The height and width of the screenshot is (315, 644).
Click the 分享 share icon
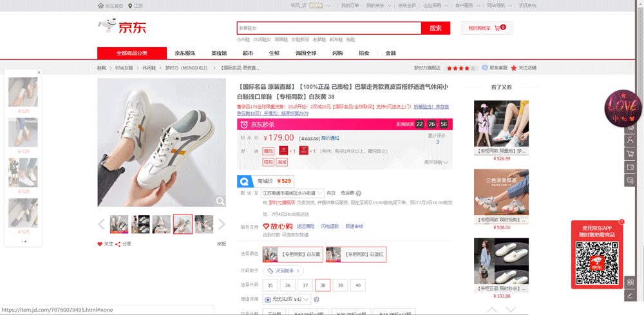(118, 244)
